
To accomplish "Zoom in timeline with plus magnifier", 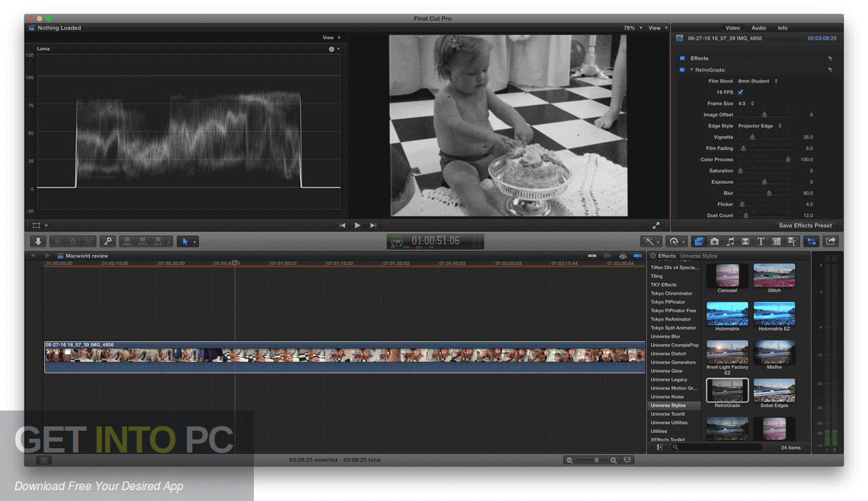I will pyautogui.click(x=613, y=460).
